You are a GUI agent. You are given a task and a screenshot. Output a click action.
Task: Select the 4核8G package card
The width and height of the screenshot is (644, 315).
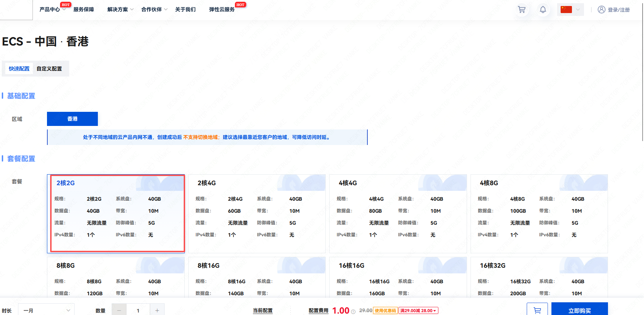pyautogui.click(x=539, y=213)
